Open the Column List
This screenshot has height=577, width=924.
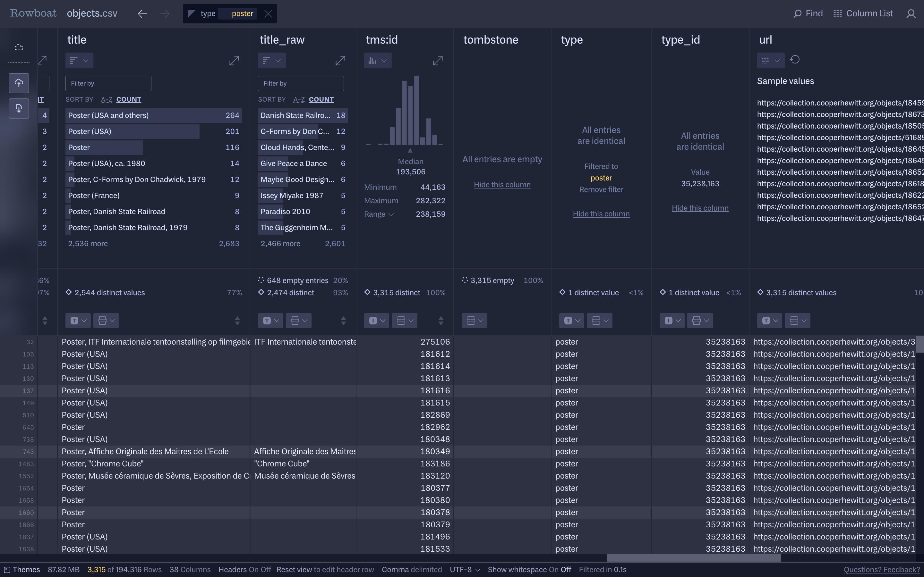tap(863, 14)
